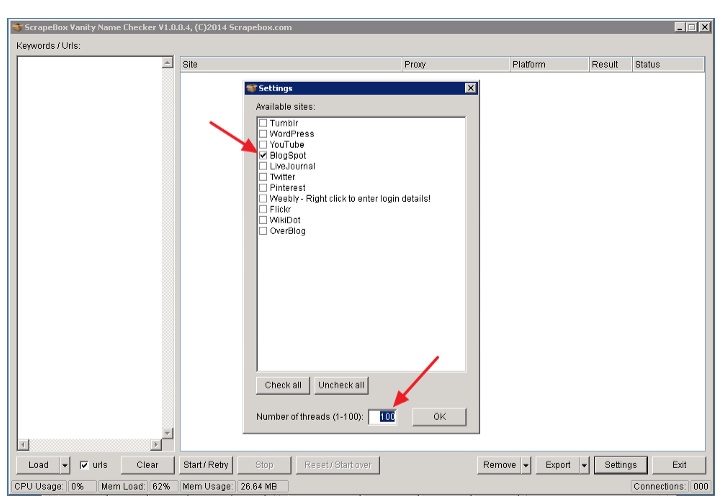Viewport: 720px width, 504px height.
Task: Open the Settings button in main window
Action: pos(621,465)
